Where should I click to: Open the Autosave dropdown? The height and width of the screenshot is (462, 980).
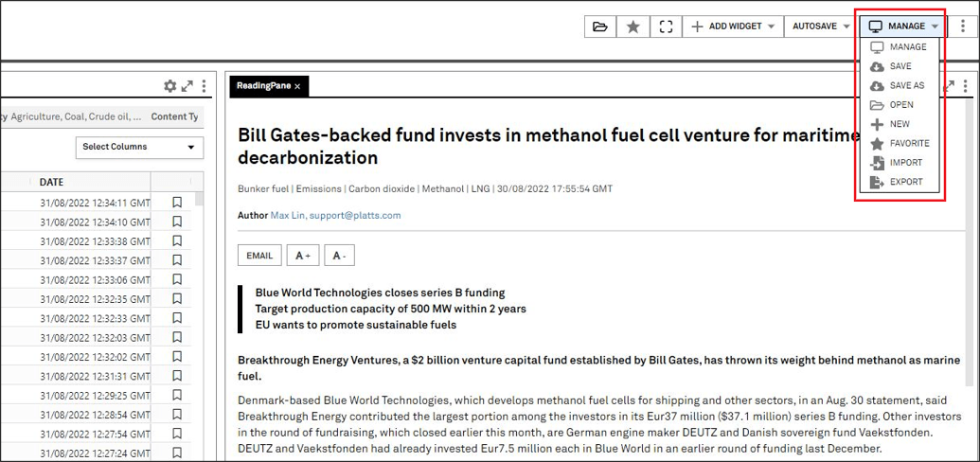821,27
